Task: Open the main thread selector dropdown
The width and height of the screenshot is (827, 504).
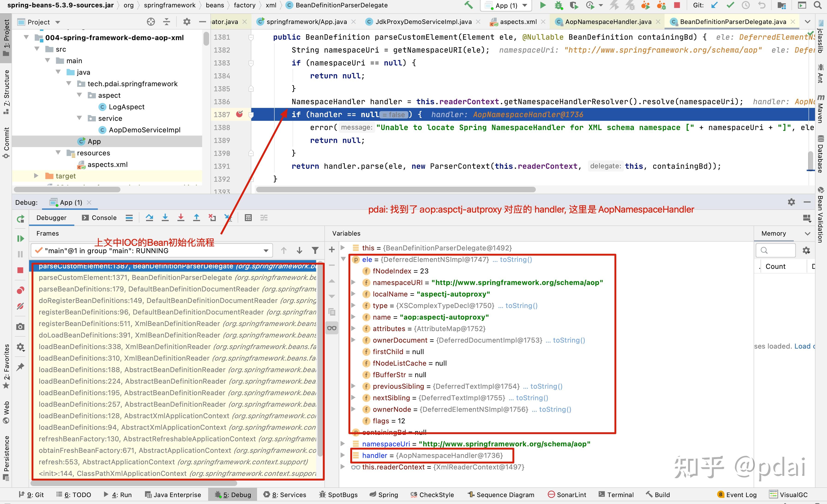Action: (x=266, y=251)
